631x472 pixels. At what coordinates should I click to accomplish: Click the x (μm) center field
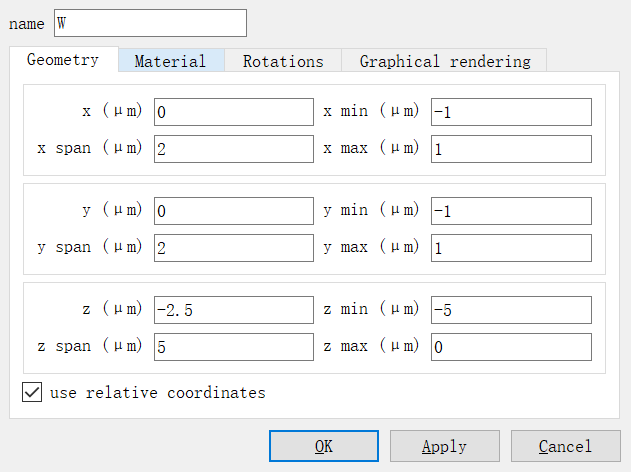click(233, 112)
